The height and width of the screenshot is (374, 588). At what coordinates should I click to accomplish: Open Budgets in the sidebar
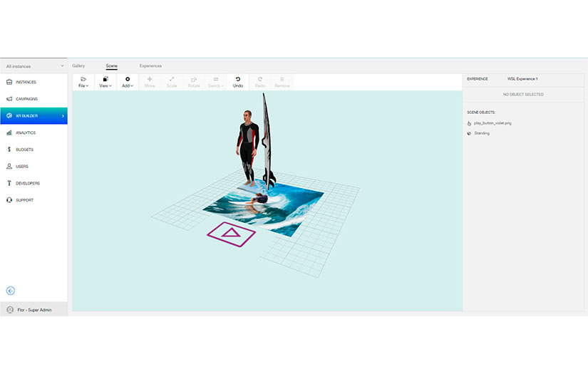click(x=34, y=150)
